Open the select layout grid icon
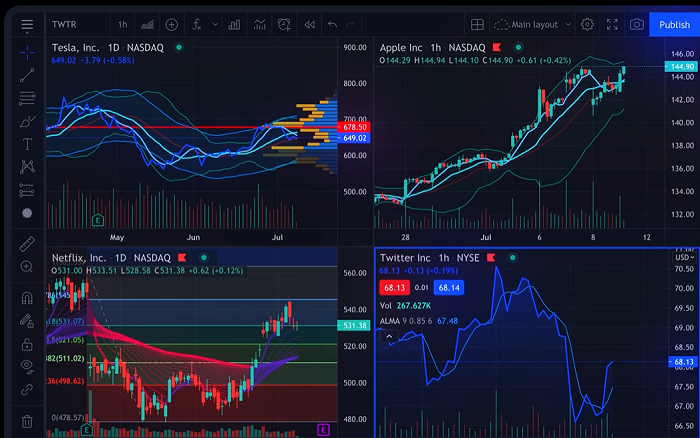700x438 pixels. click(x=477, y=25)
